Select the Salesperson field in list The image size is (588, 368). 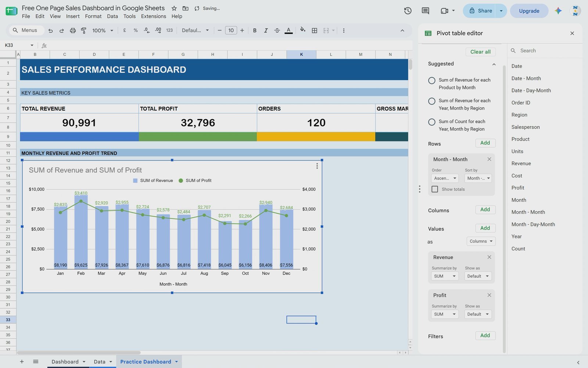[x=526, y=127]
